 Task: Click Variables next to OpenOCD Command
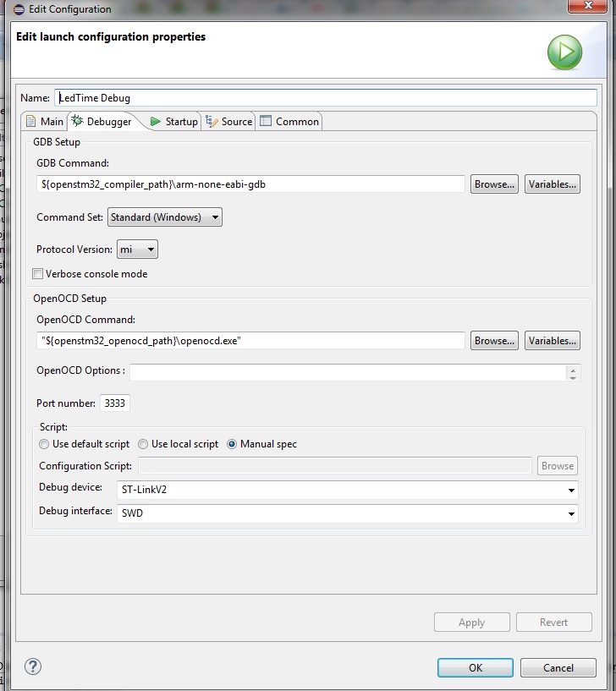(552, 341)
